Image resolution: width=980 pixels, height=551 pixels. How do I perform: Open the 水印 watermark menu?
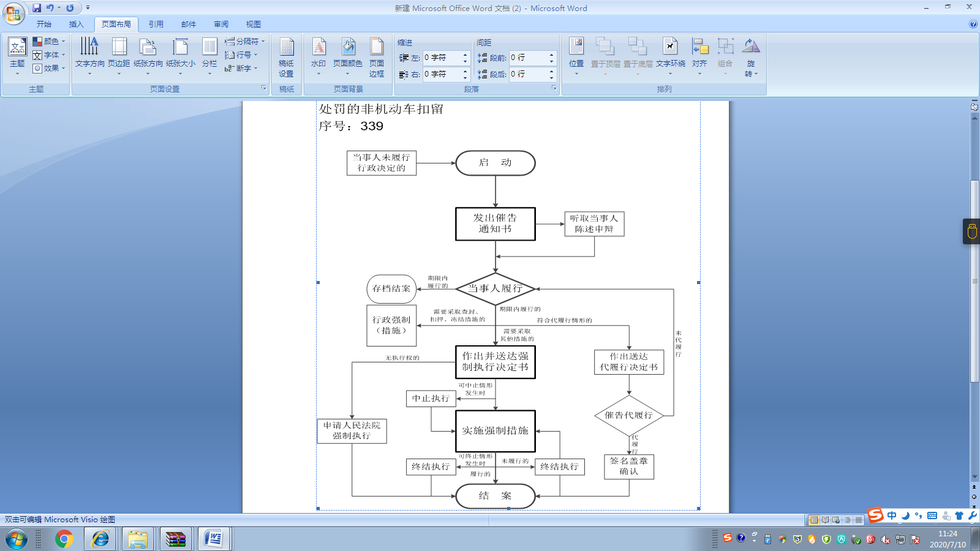(x=318, y=56)
